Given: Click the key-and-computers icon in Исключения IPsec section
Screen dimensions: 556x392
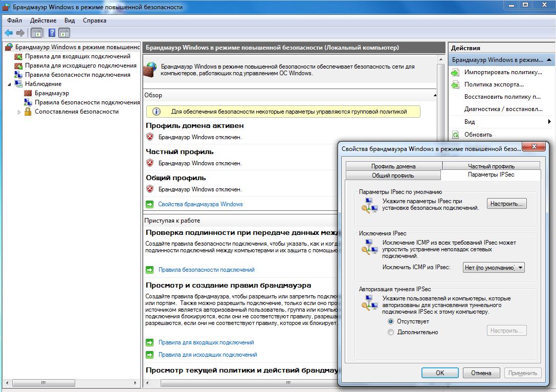Looking at the screenshot, I should [369, 247].
